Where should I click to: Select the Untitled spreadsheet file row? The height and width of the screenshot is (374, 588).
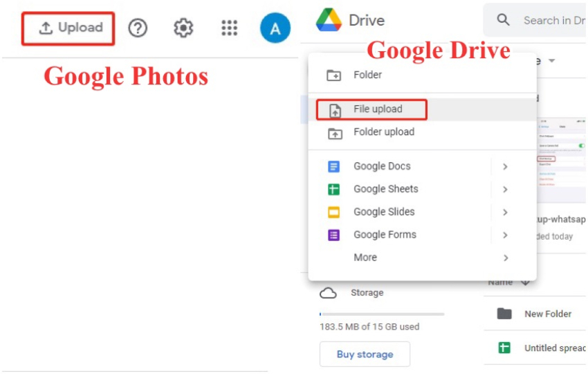[535, 348]
